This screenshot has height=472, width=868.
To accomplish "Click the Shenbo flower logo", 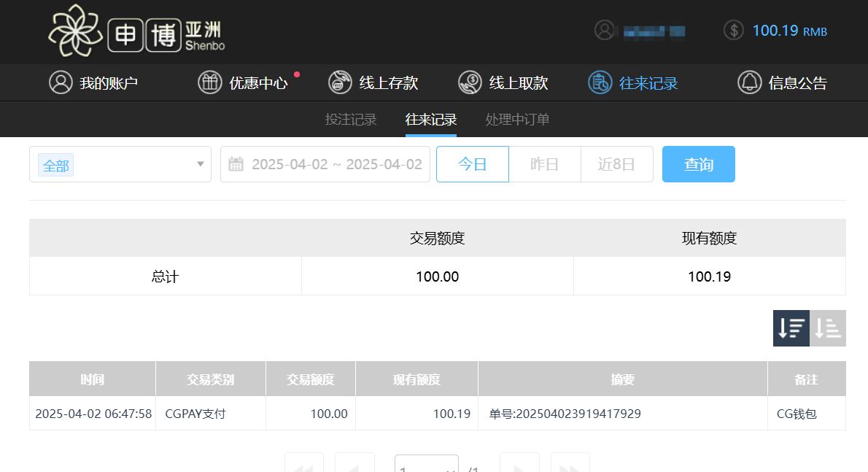I will pyautogui.click(x=76, y=32).
